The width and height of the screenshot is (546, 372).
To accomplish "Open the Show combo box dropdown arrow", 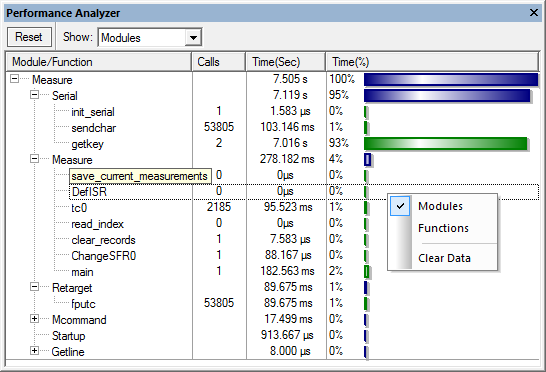I will click(x=193, y=37).
